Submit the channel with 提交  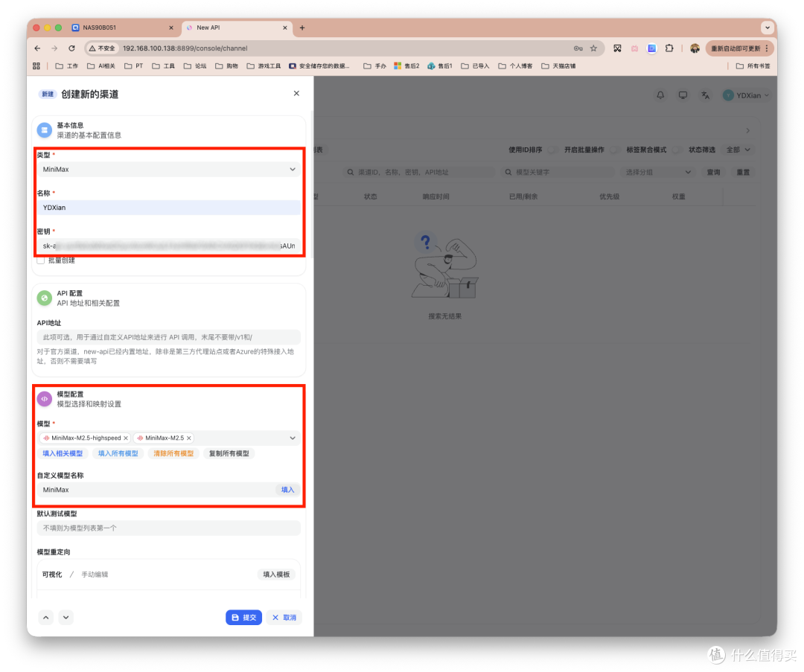(x=243, y=618)
